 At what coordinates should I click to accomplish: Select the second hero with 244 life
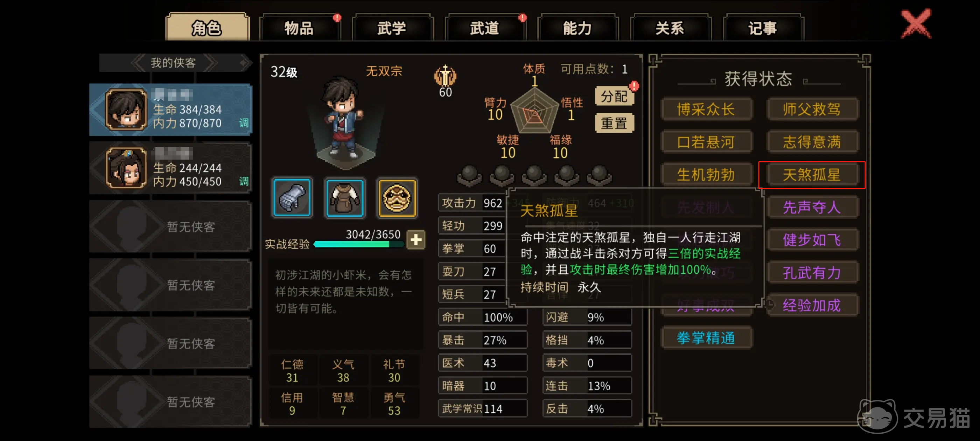170,168
